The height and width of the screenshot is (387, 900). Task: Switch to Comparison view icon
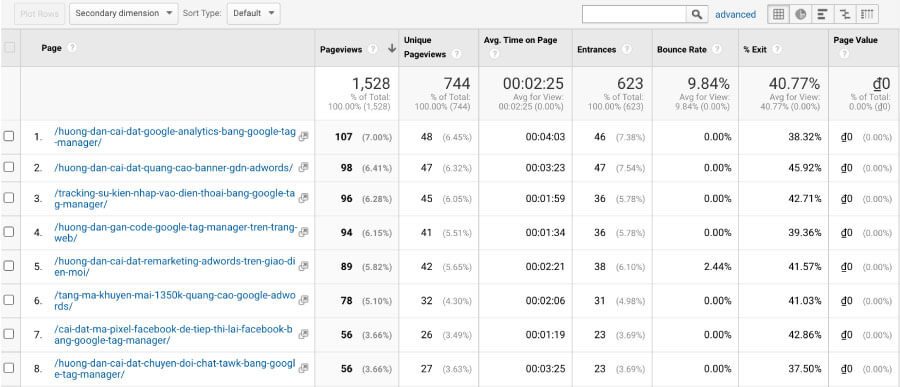point(845,14)
